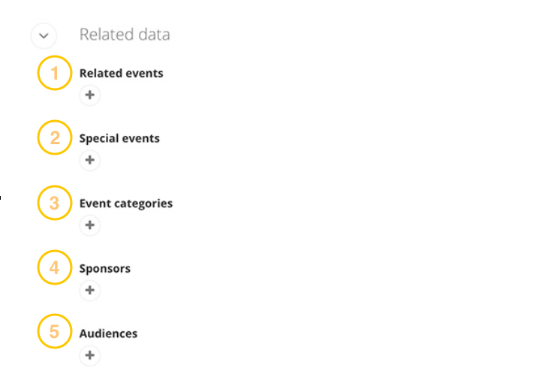Select the Sponsors label
Screen dimensions: 536x392
105,269
